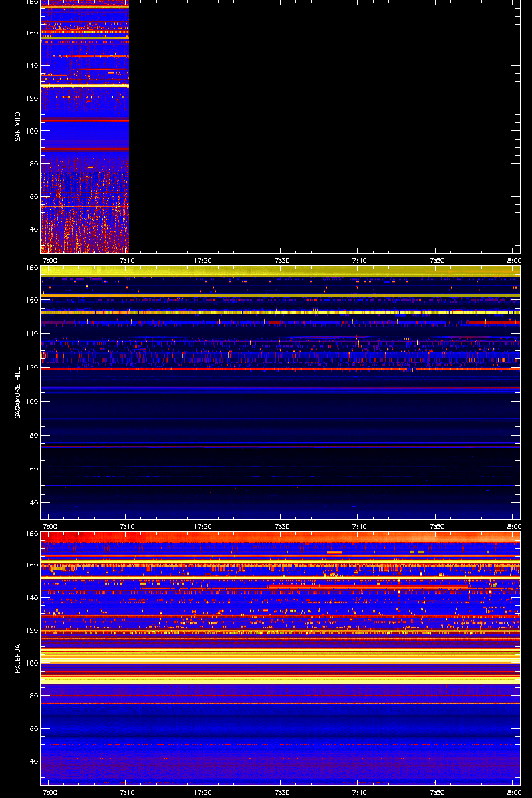The image size is (532, 798).
Task: Click 18:00 label under Sagamore Hill panel
Action: [x=512, y=526]
